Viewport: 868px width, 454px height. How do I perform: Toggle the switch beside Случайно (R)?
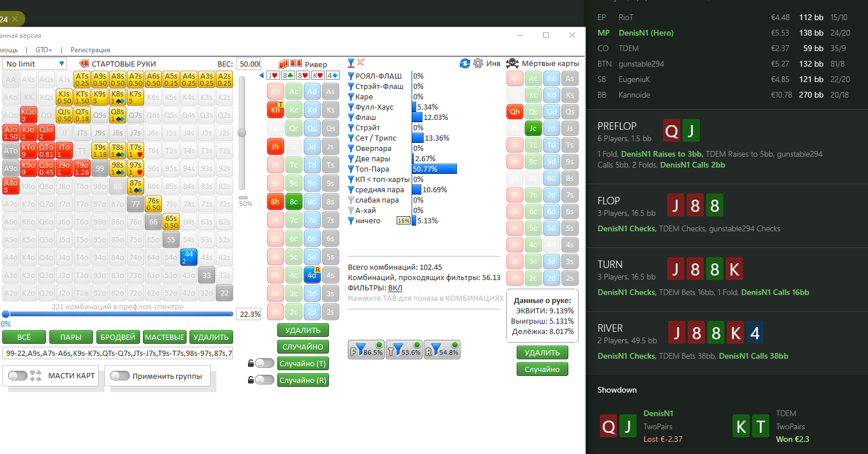point(265,379)
